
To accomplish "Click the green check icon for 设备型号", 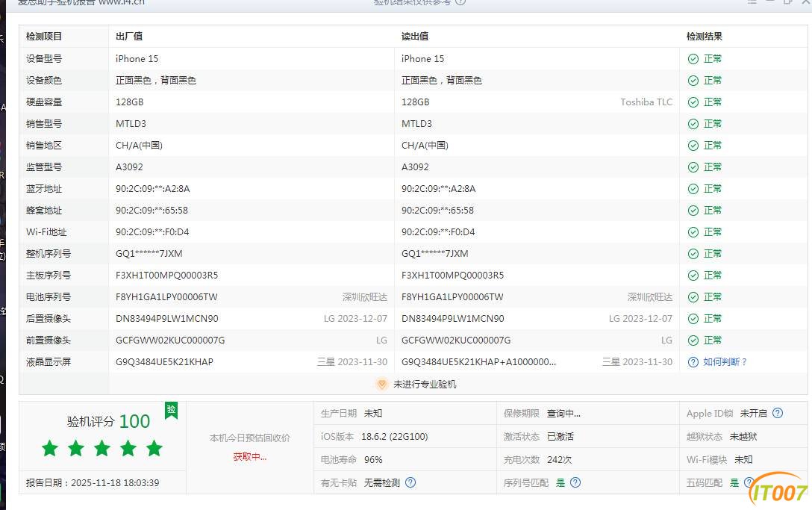I will click(x=693, y=58).
